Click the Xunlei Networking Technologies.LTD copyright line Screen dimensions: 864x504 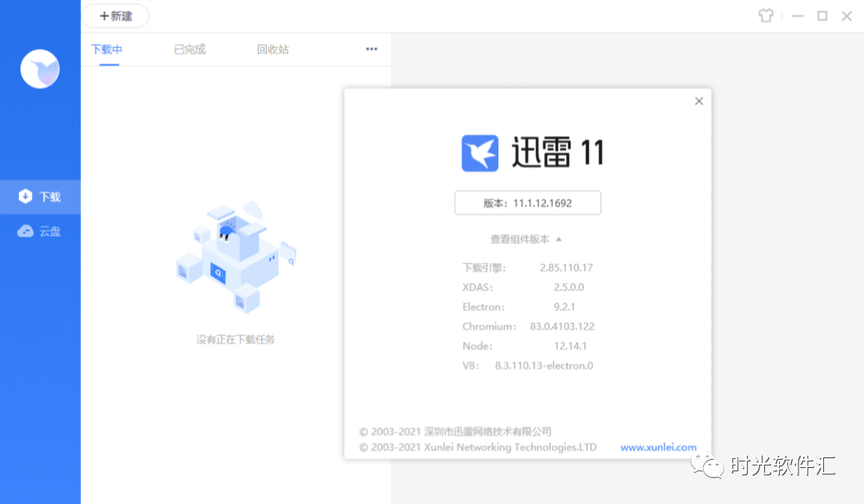478,448
